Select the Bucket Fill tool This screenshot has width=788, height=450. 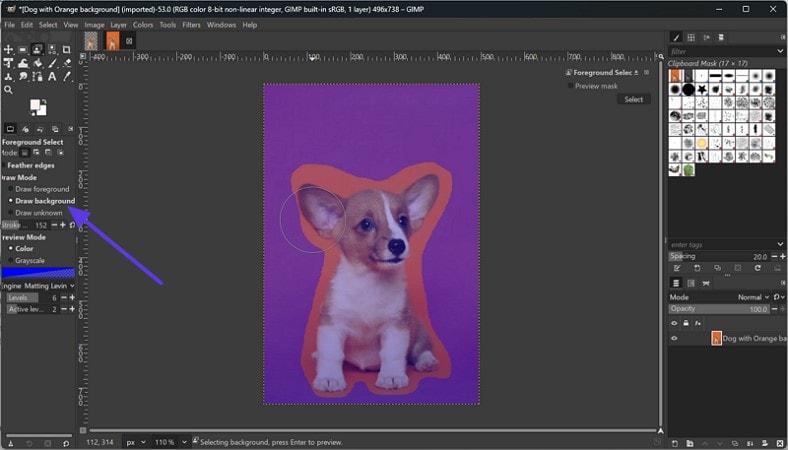click(x=37, y=63)
